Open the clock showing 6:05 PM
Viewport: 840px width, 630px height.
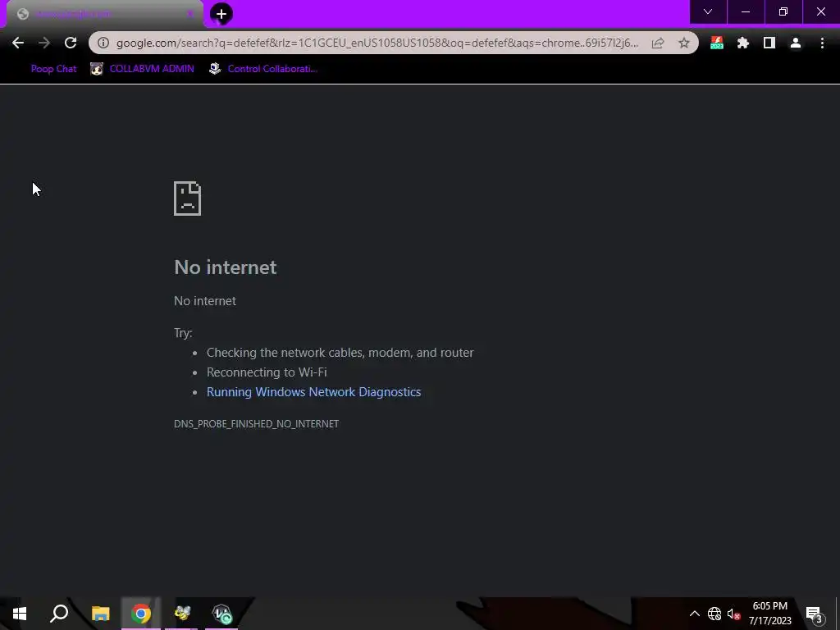tap(769, 614)
